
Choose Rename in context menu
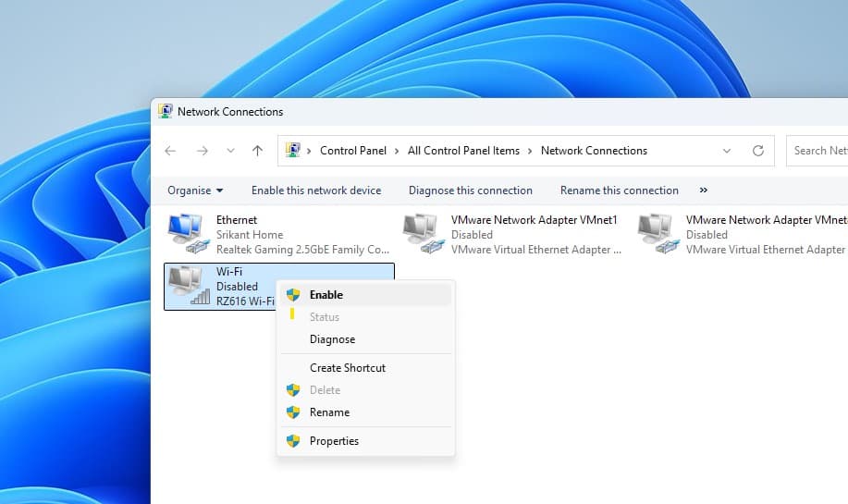366,412
